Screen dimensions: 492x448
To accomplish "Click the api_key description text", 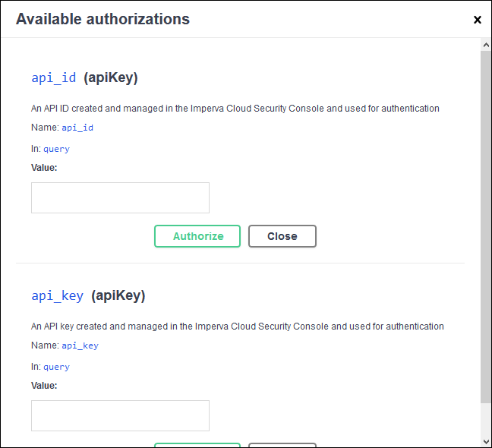I will pyautogui.click(x=238, y=327).
